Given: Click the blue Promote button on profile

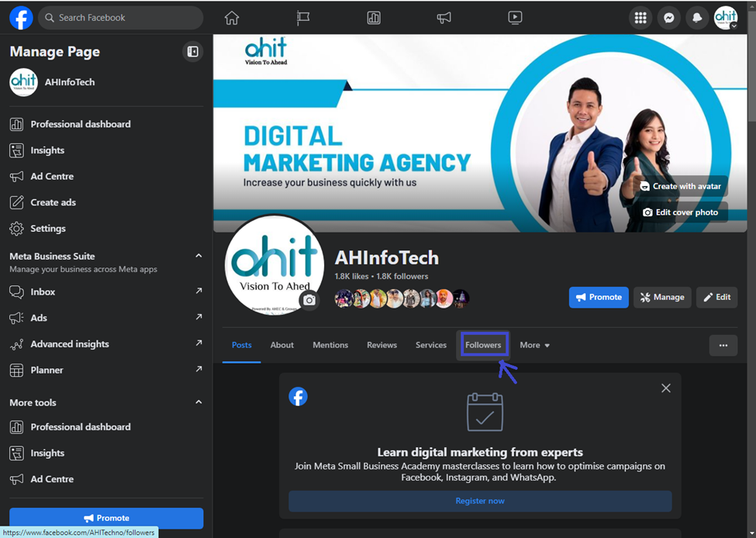Looking at the screenshot, I should (599, 297).
